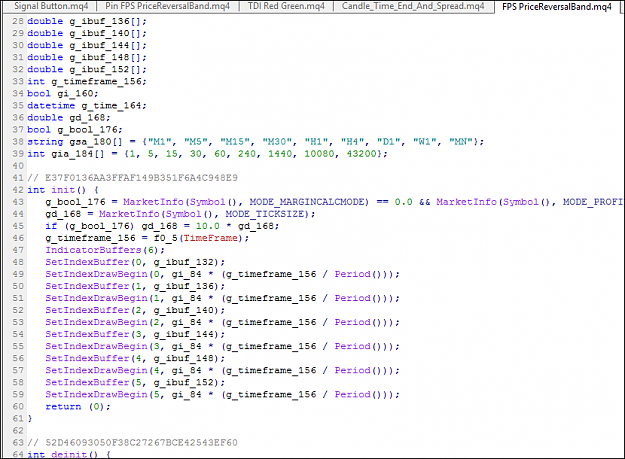Click 'SetIndexBuffer(1, g_ibuf_136);' line
The width and height of the screenshot is (625, 459).
(x=135, y=286)
